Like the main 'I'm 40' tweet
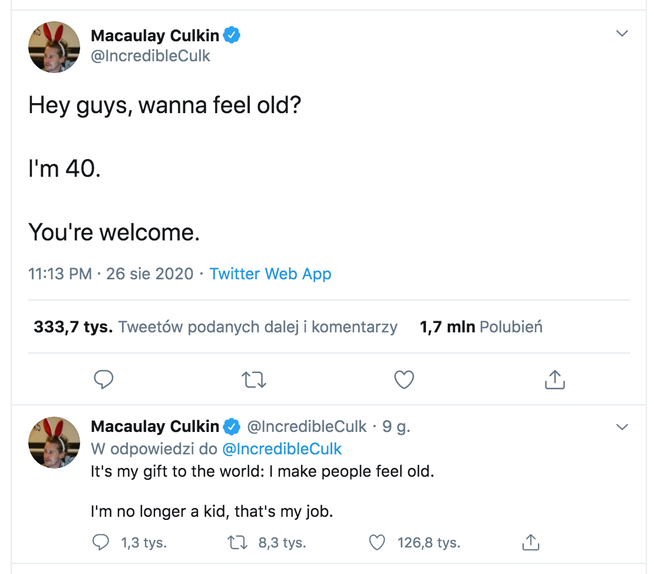Image resolution: width=654 pixels, height=574 pixels. [x=404, y=380]
